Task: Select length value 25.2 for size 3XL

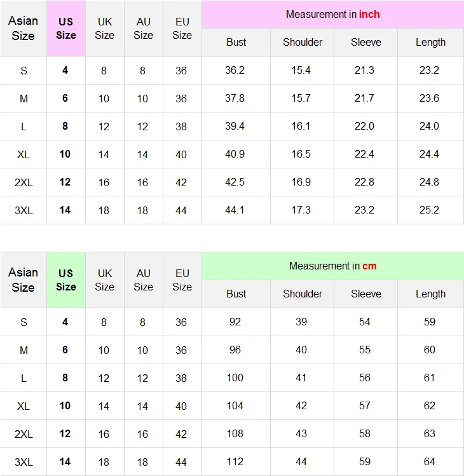Action: click(x=430, y=210)
